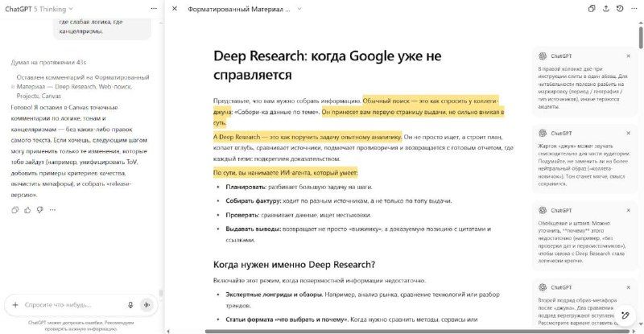Click the chat panel vertical scrollbar thumb
Screen dimensions: 644x334
(160, 293)
